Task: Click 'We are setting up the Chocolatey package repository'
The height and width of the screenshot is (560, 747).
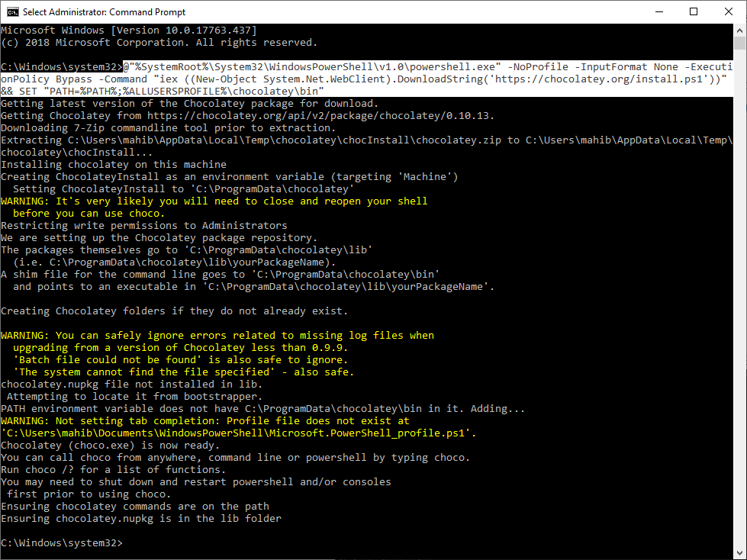Action: (x=159, y=238)
